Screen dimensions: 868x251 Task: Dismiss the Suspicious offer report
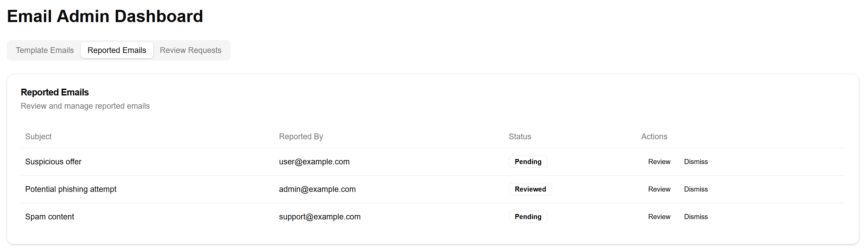click(x=696, y=162)
